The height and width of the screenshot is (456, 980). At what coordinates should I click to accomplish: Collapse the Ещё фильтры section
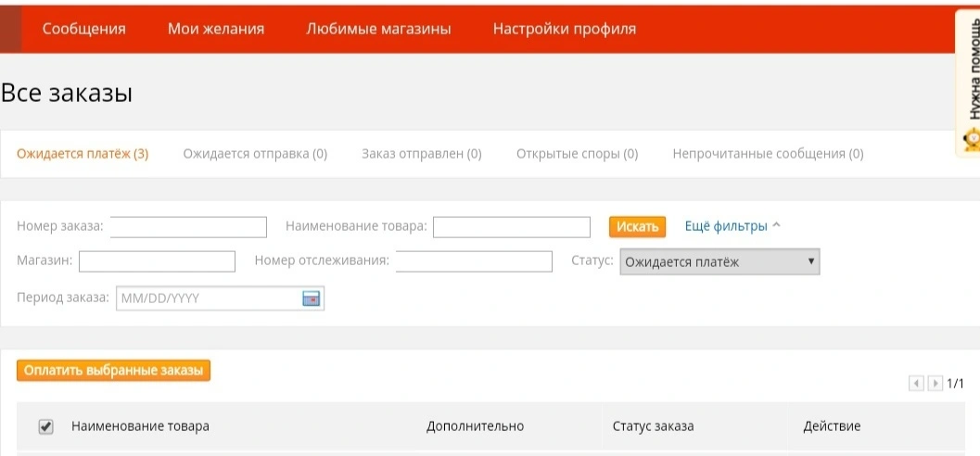(x=732, y=226)
